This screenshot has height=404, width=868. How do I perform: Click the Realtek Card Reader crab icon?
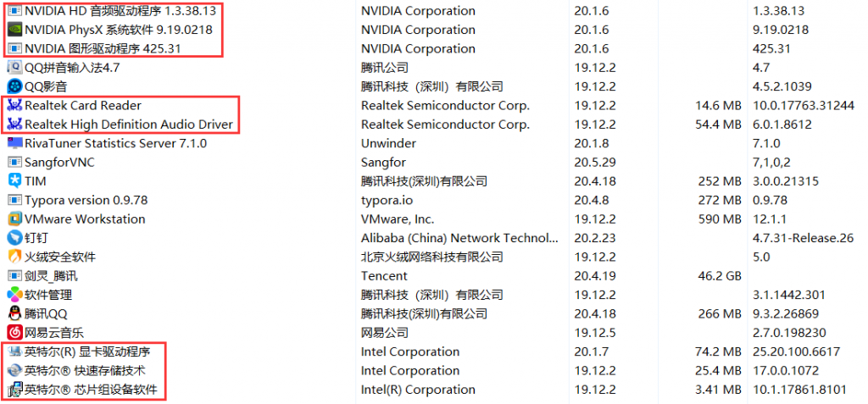pos(14,106)
